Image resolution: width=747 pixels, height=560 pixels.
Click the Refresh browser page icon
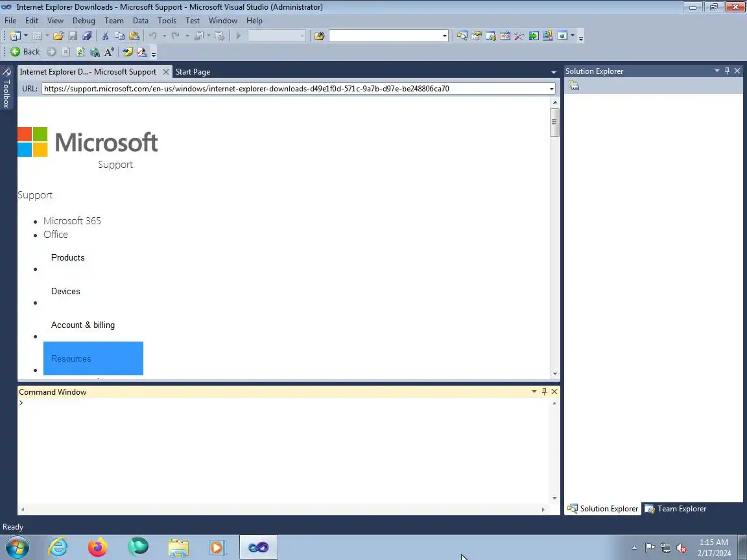pos(80,52)
